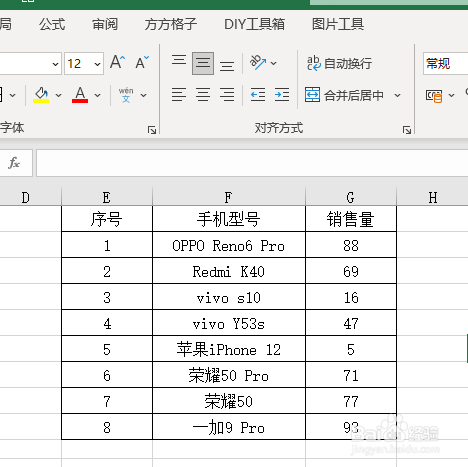Increase the cell indent
The height and width of the screenshot is (467, 468).
(x=282, y=95)
